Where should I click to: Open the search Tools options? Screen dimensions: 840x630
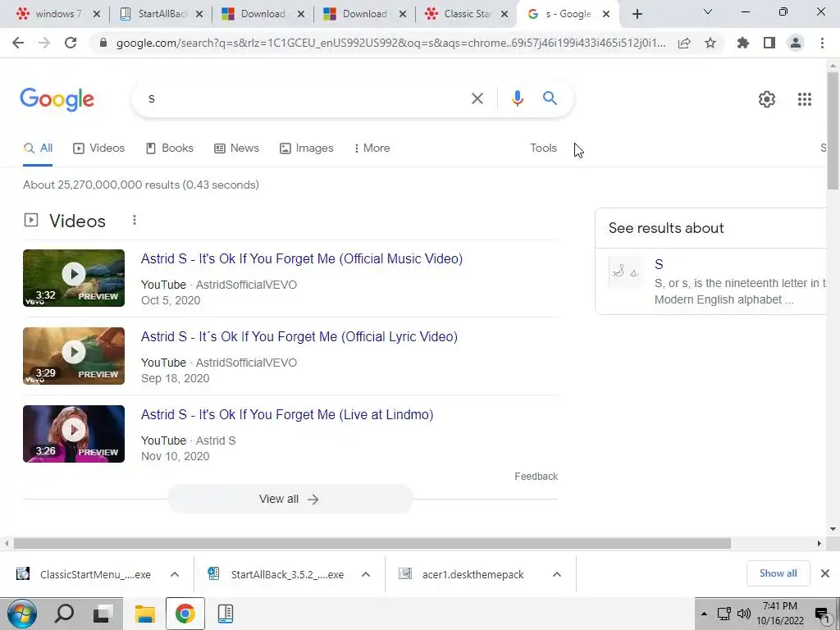tap(543, 148)
